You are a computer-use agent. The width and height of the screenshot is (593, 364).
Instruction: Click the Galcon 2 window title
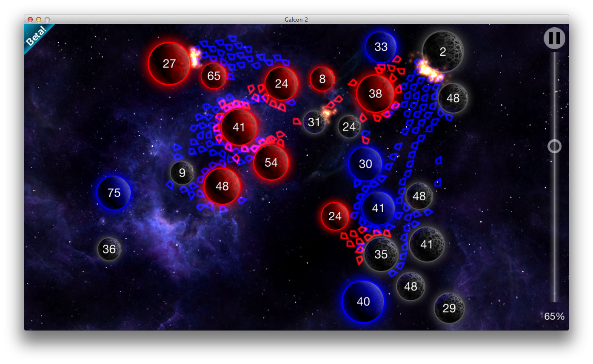(296, 20)
